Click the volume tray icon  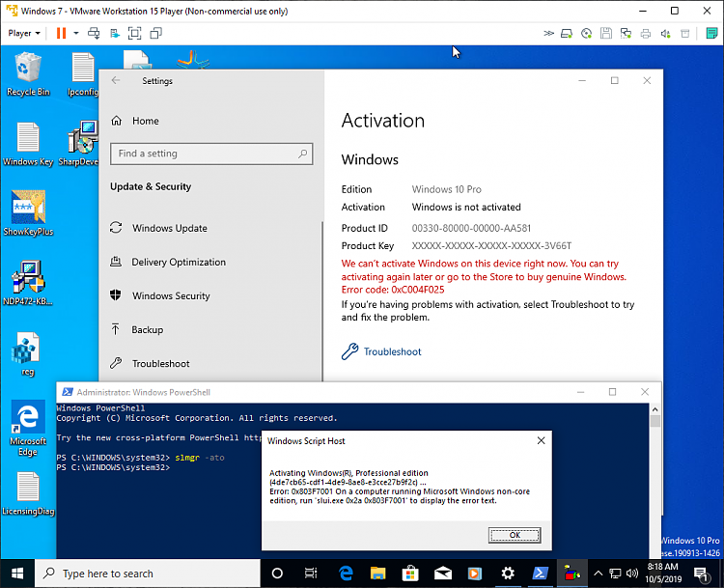[631, 574]
